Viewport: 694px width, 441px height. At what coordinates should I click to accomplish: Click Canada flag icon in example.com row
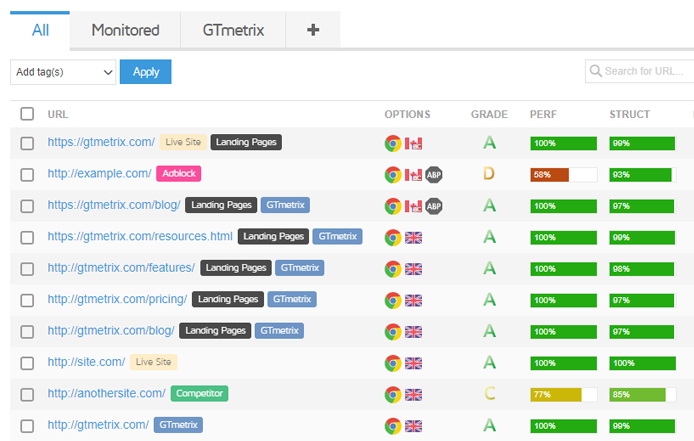click(413, 175)
